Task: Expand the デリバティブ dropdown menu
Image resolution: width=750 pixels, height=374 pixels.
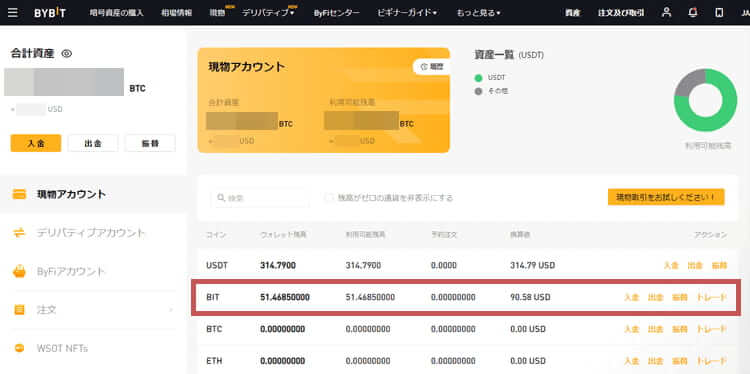Action: [268, 13]
